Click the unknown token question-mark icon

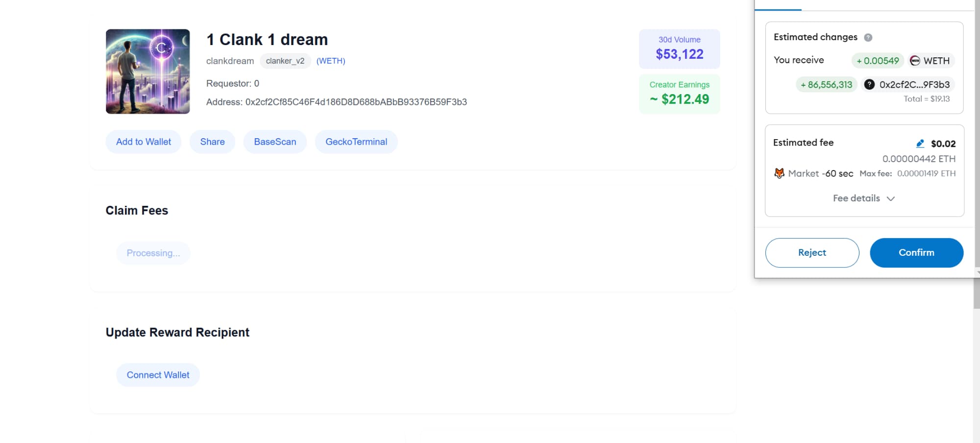869,85
